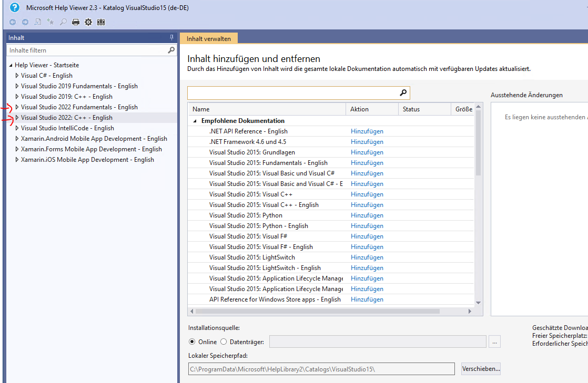This screenshot has height=383, width=588.
Task: Click the Lokaler Speicherpfad path field
Action: click(x=321, y=369)
